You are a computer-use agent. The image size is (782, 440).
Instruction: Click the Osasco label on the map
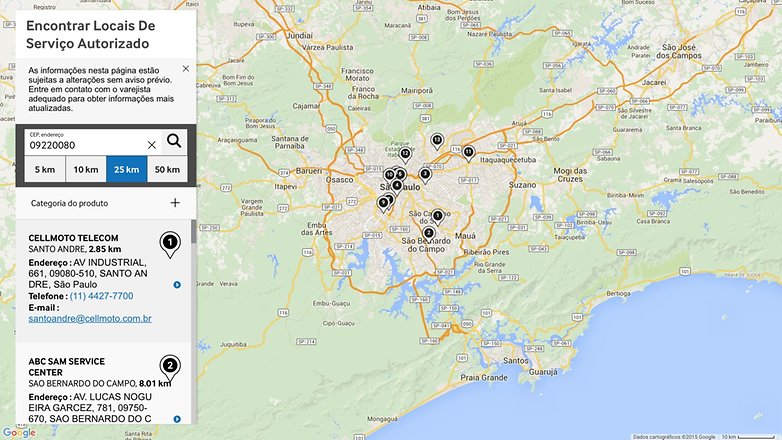(339, 180)
